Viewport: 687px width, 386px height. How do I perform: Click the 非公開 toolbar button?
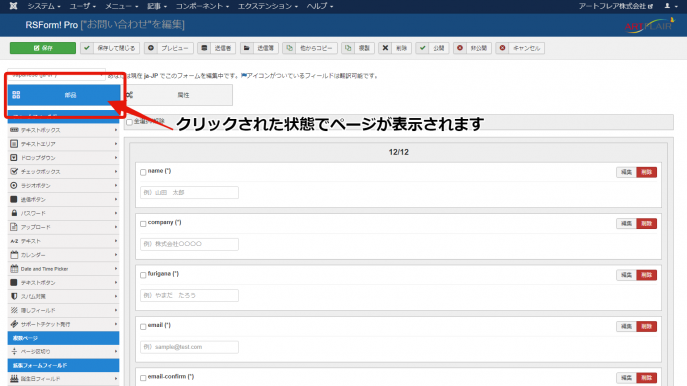pos(472,48)
